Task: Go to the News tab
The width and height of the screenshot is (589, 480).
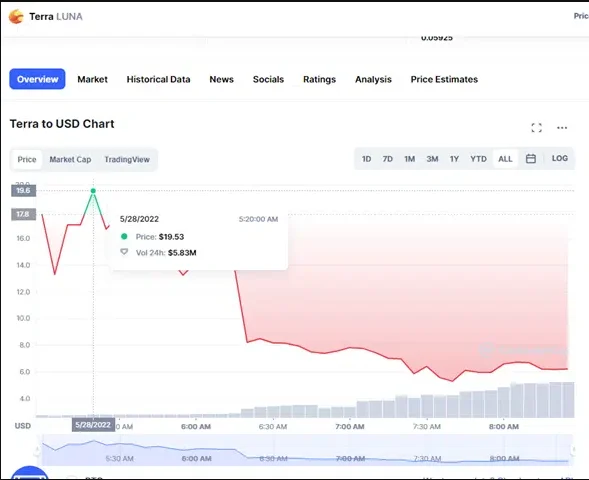Action: pos(221,79)
